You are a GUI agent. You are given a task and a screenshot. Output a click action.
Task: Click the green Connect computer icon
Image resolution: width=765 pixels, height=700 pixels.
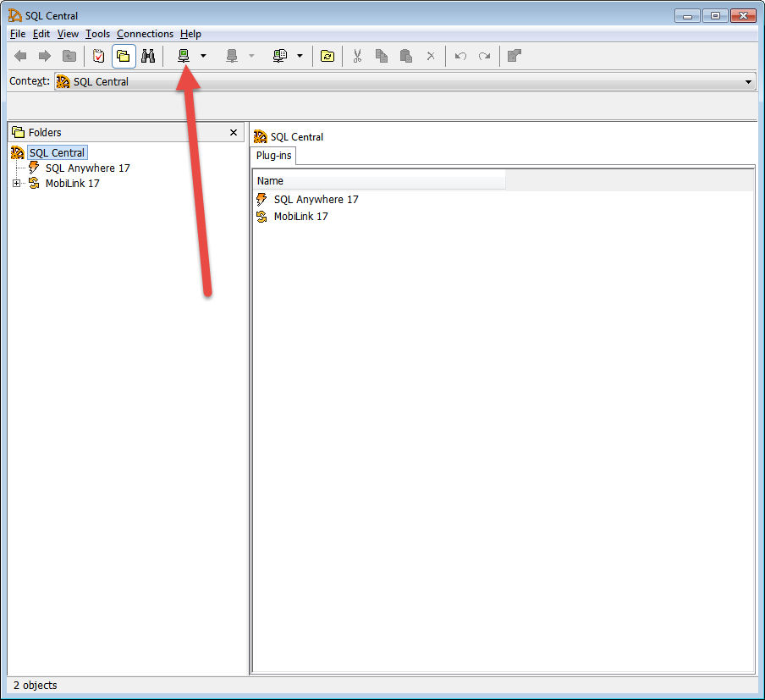(184, 56)
